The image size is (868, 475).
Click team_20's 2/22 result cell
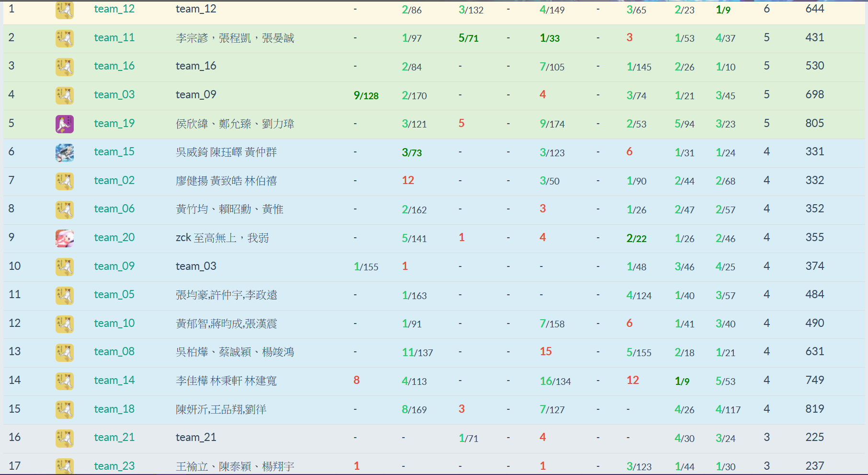637,238
